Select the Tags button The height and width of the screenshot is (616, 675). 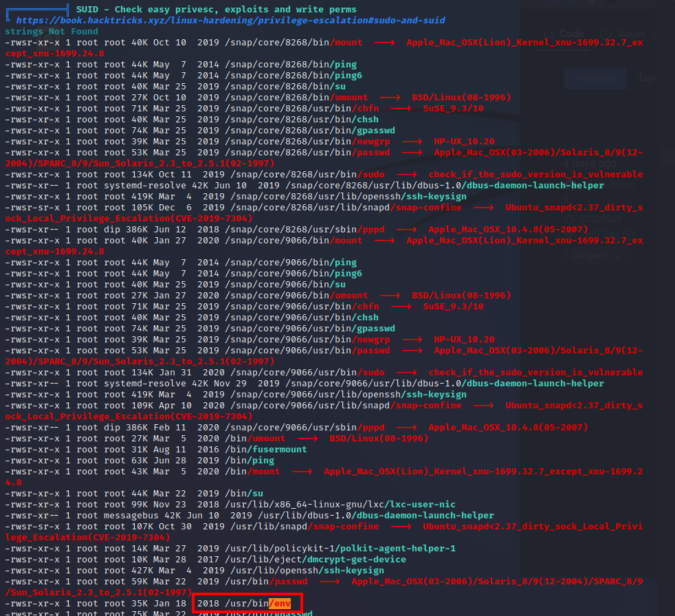point(648,78)
